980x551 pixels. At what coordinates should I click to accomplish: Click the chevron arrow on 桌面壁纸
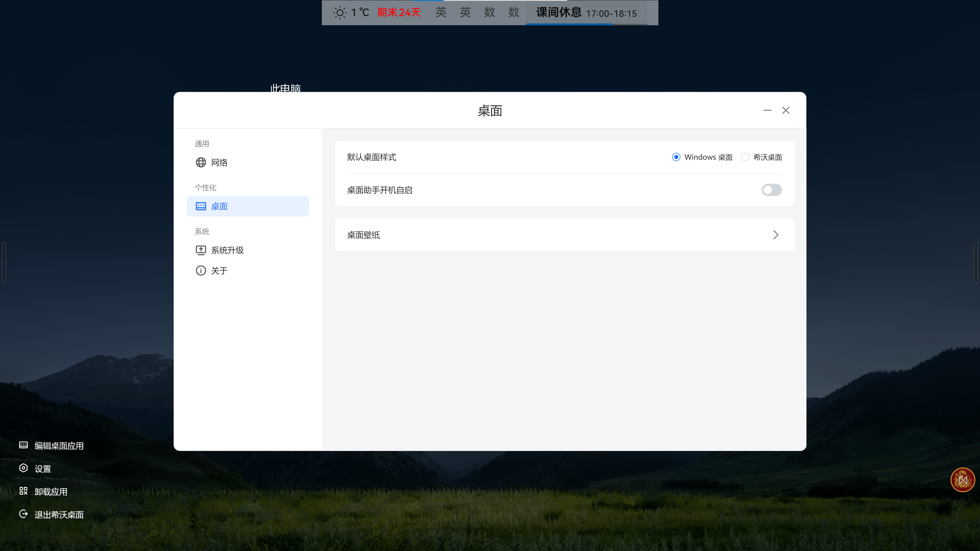tap(776, 235)
